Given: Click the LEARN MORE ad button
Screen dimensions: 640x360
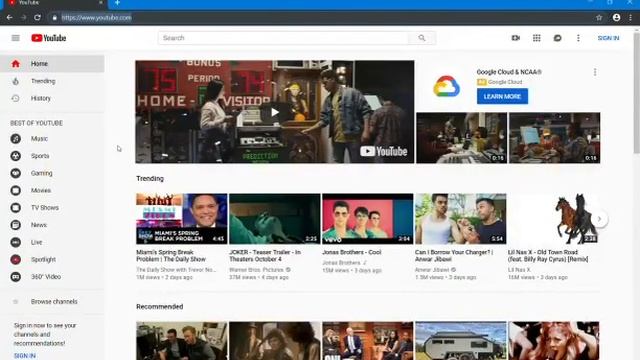Looking at the screenshot, I should click(502, 96).
